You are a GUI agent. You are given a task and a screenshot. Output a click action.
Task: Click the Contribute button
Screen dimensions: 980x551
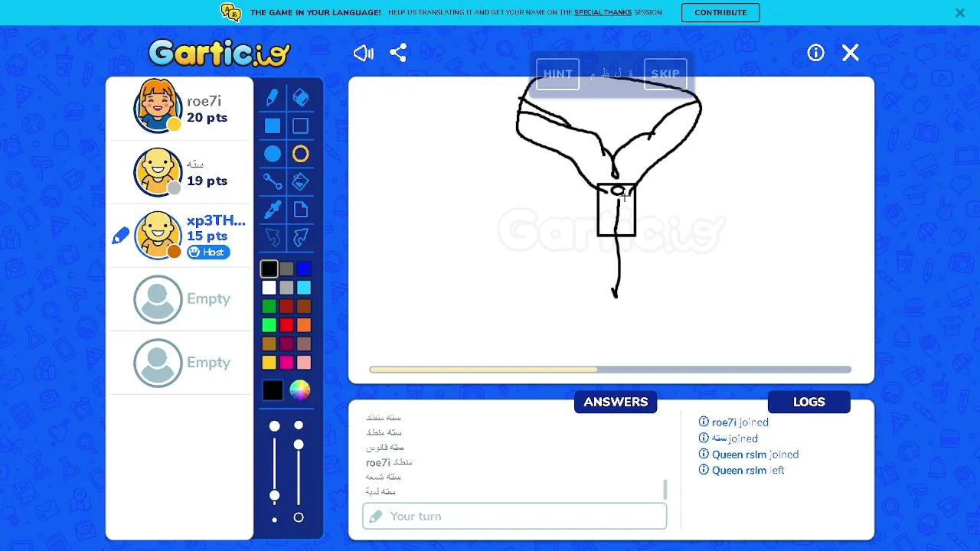(x=720, y=12)
